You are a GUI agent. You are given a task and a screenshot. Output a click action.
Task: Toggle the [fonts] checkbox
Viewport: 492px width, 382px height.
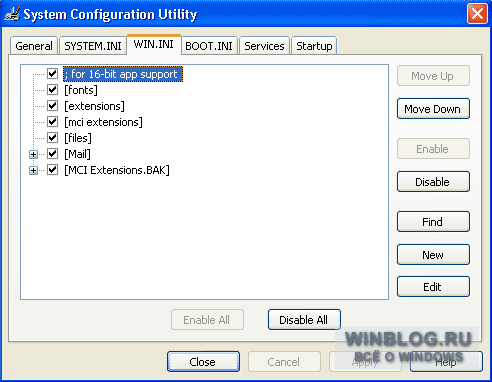52,89
